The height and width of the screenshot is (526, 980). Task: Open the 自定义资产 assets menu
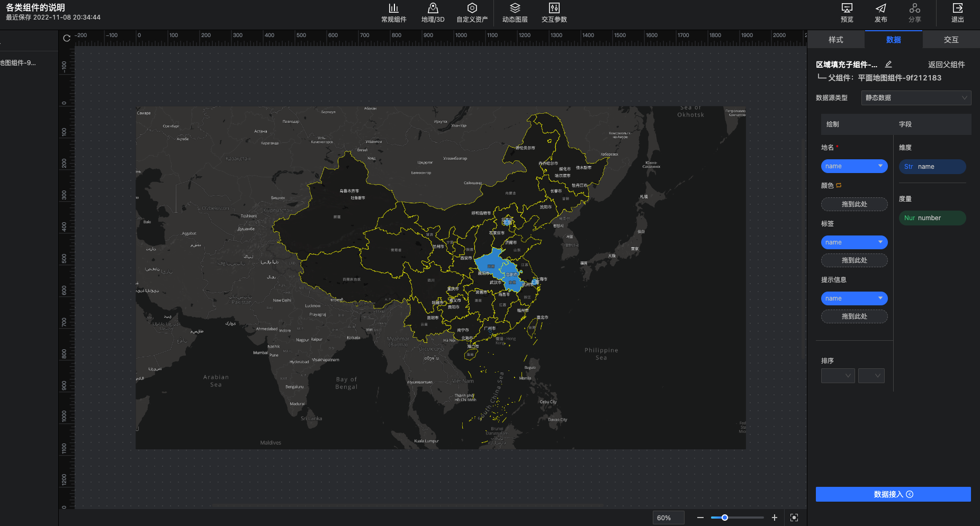pyautogui.click(x=472, y=13)
